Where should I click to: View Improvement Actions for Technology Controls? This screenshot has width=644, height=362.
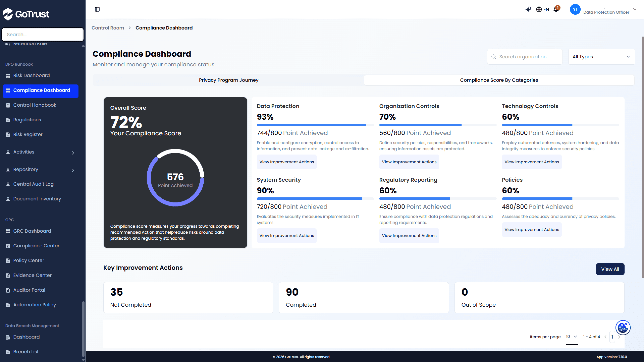(531, 162)
